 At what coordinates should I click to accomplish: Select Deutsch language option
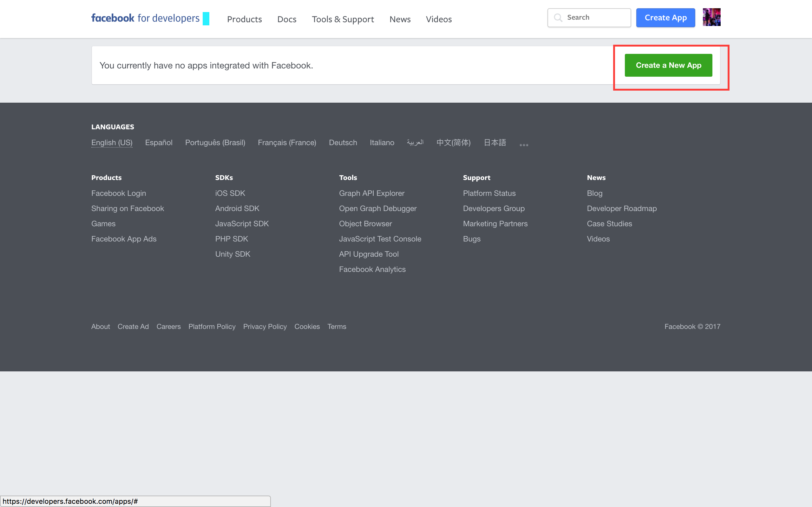coord(343,143)
